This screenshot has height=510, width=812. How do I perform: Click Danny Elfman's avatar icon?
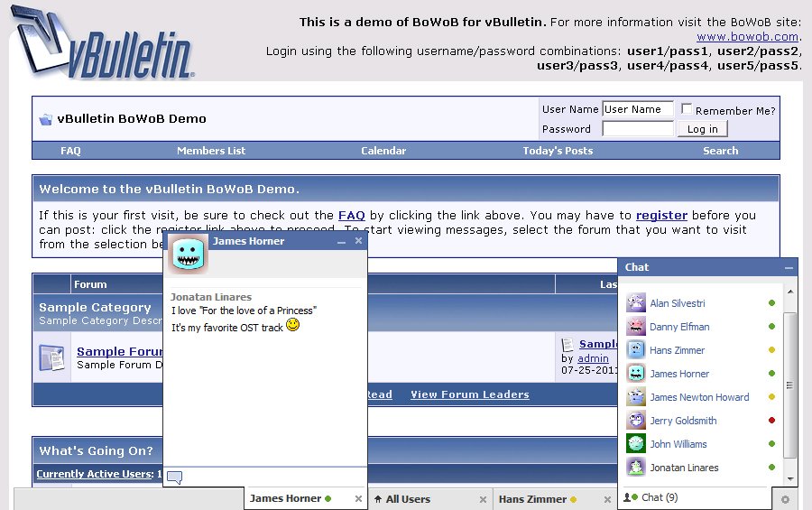coord(636,327)
